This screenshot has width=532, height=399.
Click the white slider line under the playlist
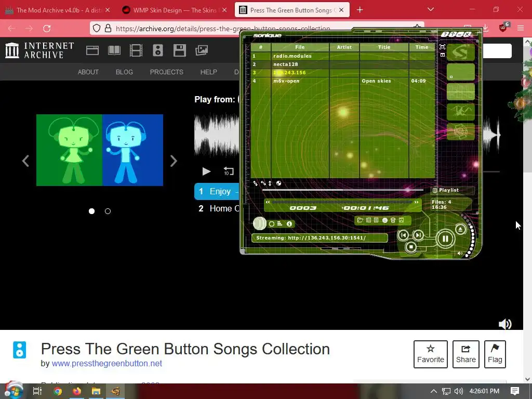343,190
